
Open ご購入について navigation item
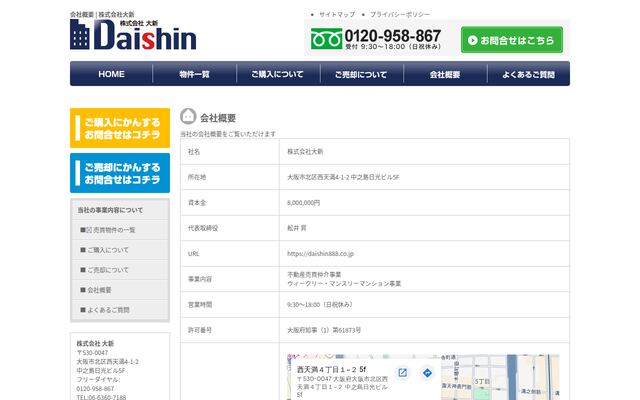(x=278, y=74)
